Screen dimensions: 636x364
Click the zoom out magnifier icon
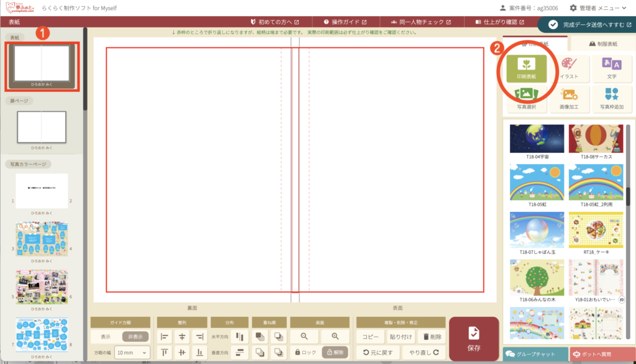pyautogui.click(x=304, y=336)
